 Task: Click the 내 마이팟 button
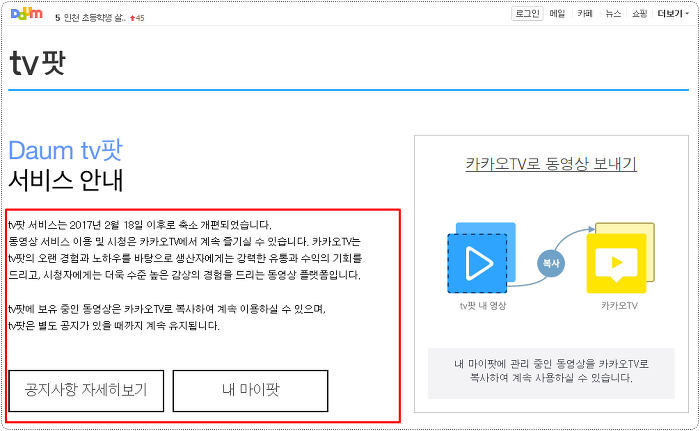250,390
